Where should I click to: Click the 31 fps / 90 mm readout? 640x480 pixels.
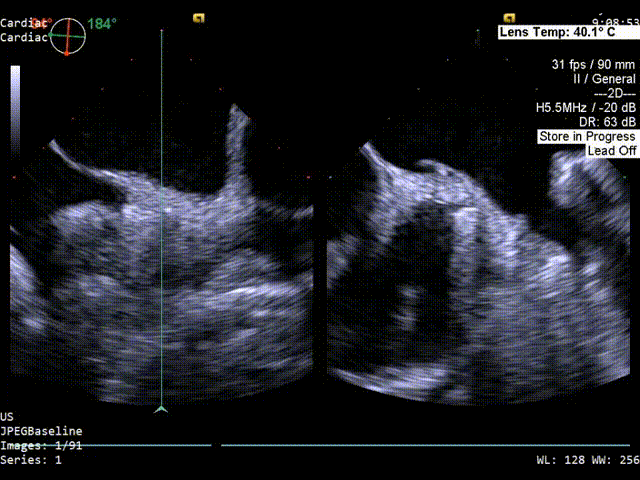593,64
